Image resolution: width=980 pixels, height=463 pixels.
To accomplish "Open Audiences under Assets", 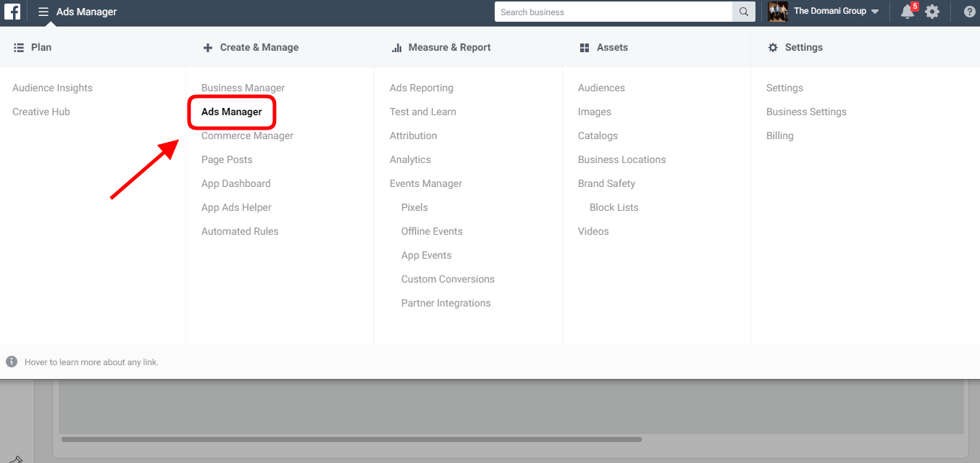I will click(x=601, y=88).
